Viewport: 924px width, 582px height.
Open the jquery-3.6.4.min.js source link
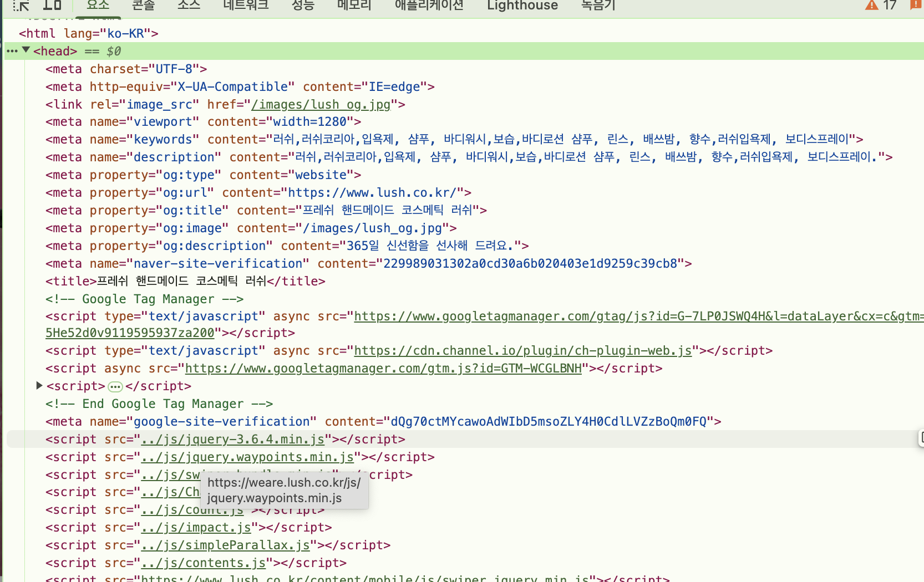click(232, 439)
